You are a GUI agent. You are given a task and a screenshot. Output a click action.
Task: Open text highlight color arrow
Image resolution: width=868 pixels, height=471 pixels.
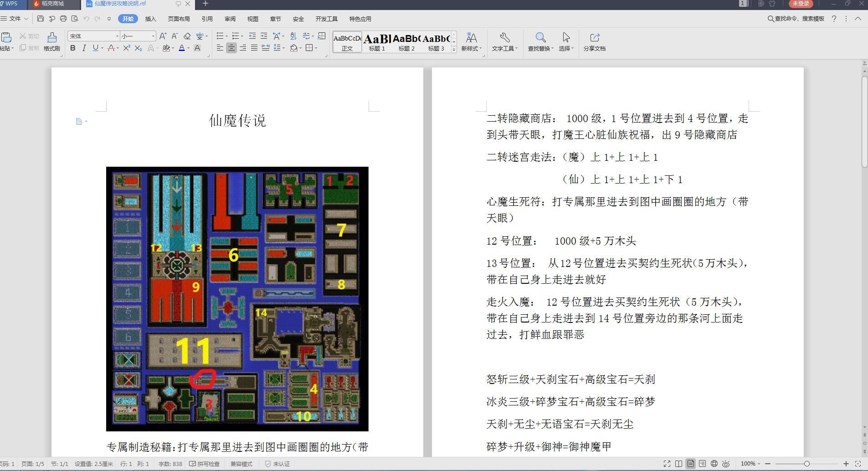pyautogui.click(x=173, y=48)
